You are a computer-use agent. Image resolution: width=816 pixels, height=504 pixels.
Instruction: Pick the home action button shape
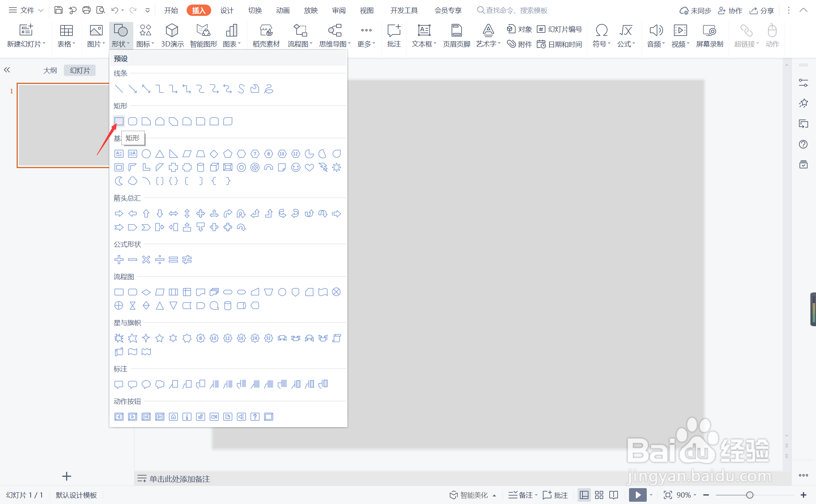(173, 417)
